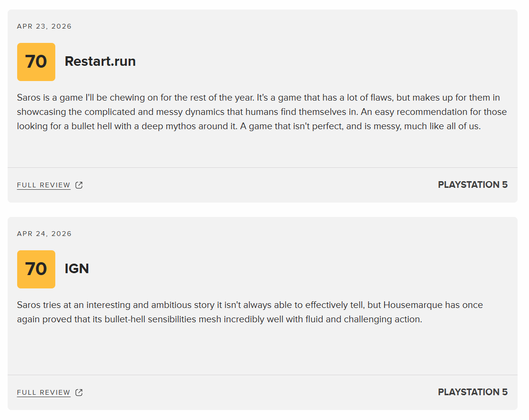Click the external link icon in Restart.run review
The image size is (529, 420).
[79, 185]
